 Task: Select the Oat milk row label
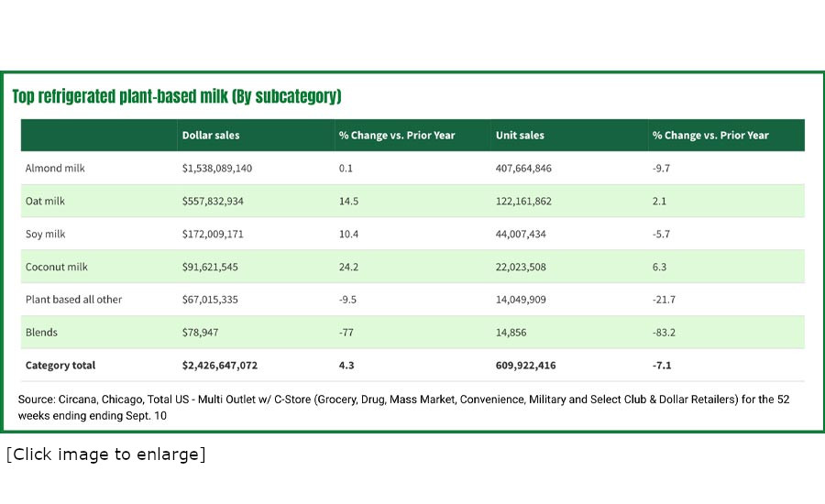[46, 202]
